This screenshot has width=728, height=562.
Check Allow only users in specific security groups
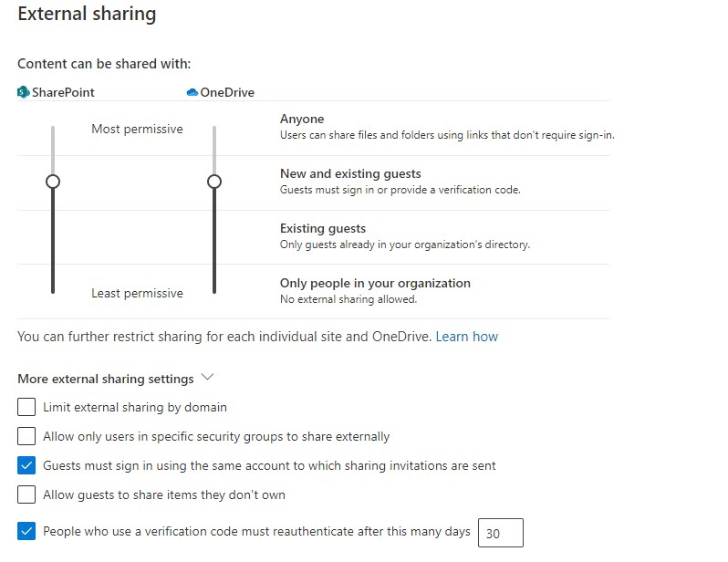(x=26, y=436)
